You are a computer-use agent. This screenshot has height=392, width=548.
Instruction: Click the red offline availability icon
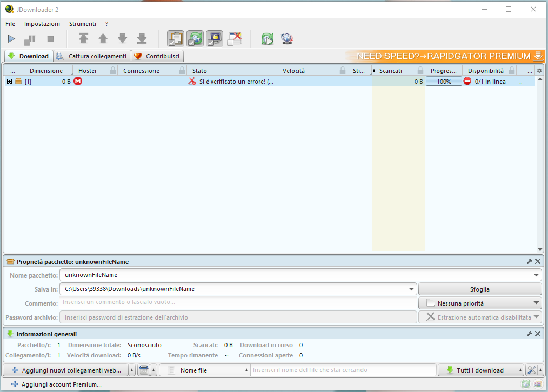pyautogui.click(x=467, y=82)
